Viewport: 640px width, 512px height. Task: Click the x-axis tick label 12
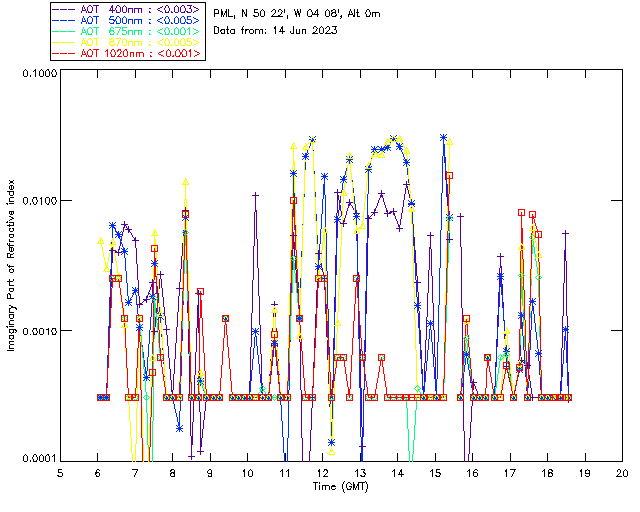pyautogui.click(x=323, y=473)
